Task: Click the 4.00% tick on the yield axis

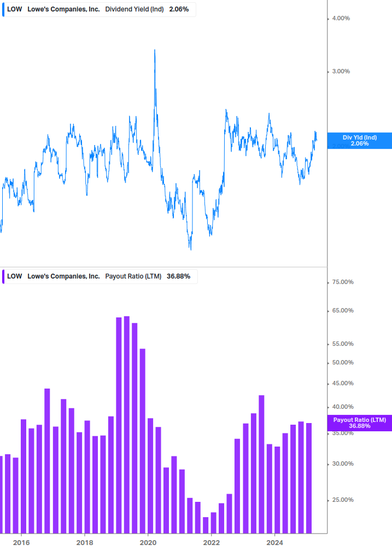Action: click(341, 18)
